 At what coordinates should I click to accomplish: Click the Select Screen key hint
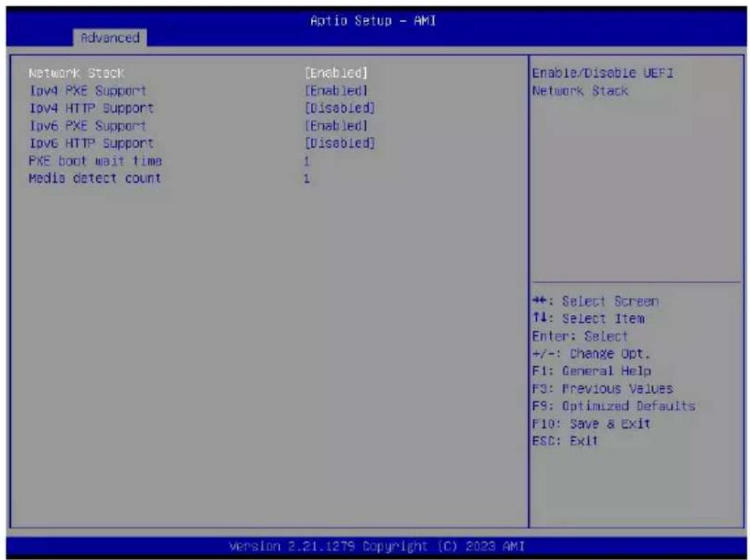[595, 302]
